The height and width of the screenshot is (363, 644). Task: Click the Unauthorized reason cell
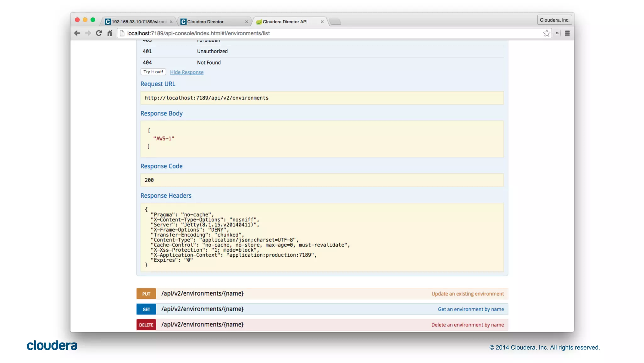212,51
